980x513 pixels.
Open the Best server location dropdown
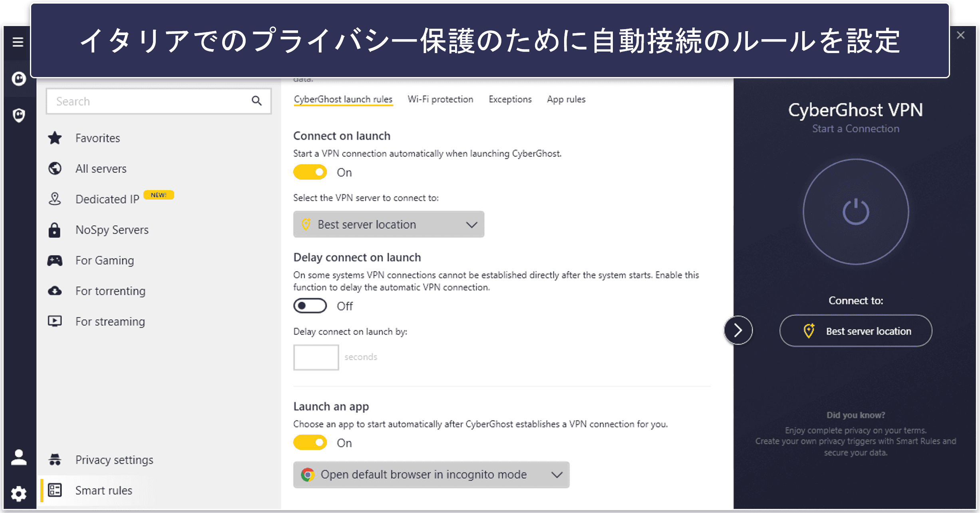tap(389, 224)
